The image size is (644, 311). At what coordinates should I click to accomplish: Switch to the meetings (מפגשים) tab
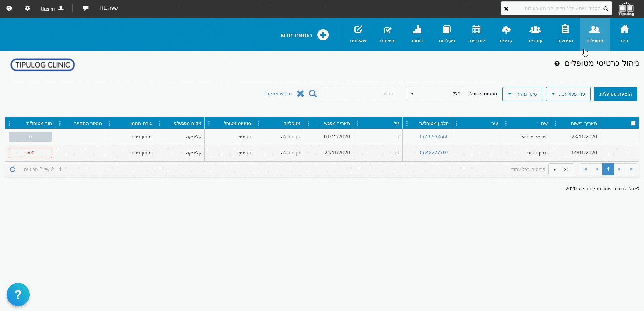pos(565,34)
